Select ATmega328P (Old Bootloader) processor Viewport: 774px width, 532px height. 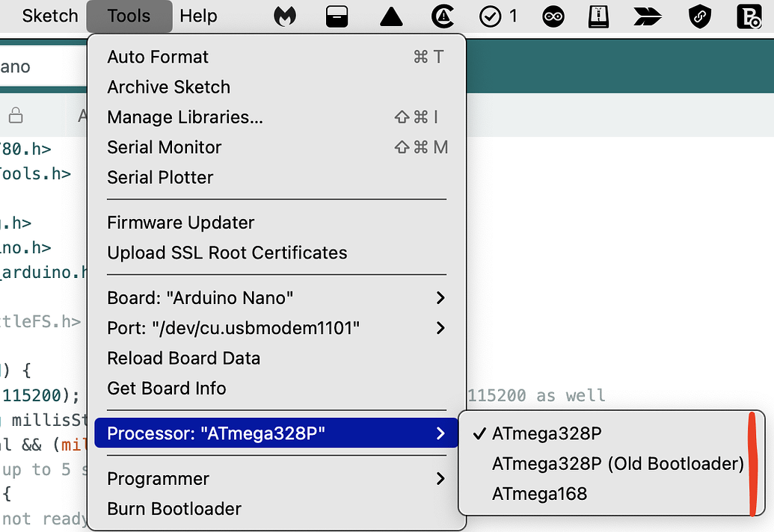click(616, 464)
